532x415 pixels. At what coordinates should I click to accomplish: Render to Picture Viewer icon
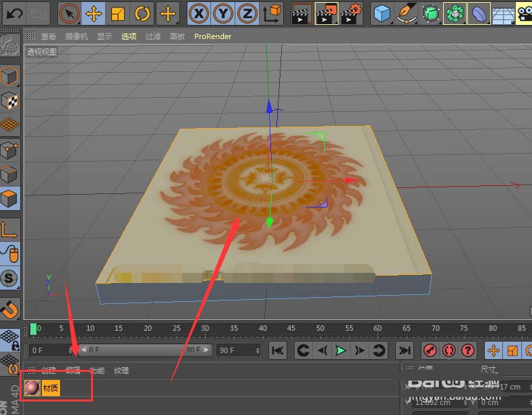pyautogui.click(x=326, y=13)
